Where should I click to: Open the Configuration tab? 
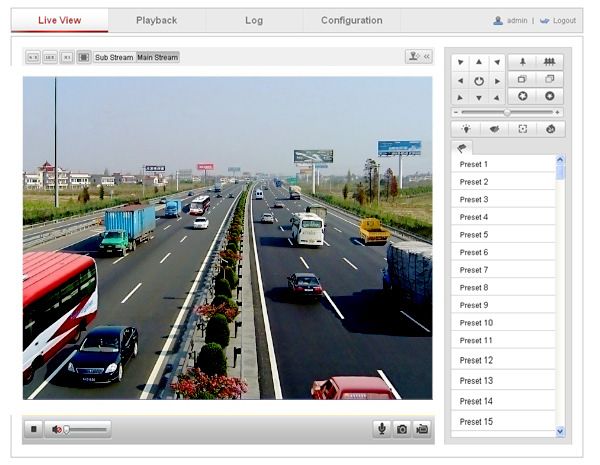point(351,20)
